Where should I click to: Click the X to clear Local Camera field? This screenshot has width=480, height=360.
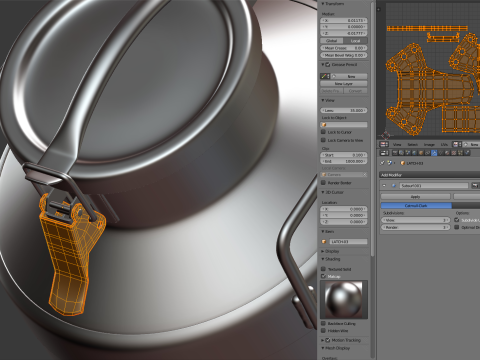pos(365,175)
